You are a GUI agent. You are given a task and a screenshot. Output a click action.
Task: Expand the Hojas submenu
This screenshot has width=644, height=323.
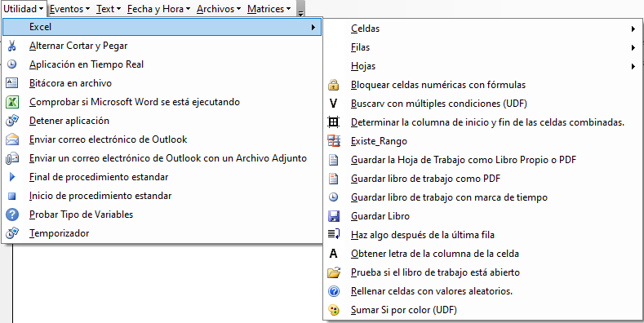click(483, 66)
